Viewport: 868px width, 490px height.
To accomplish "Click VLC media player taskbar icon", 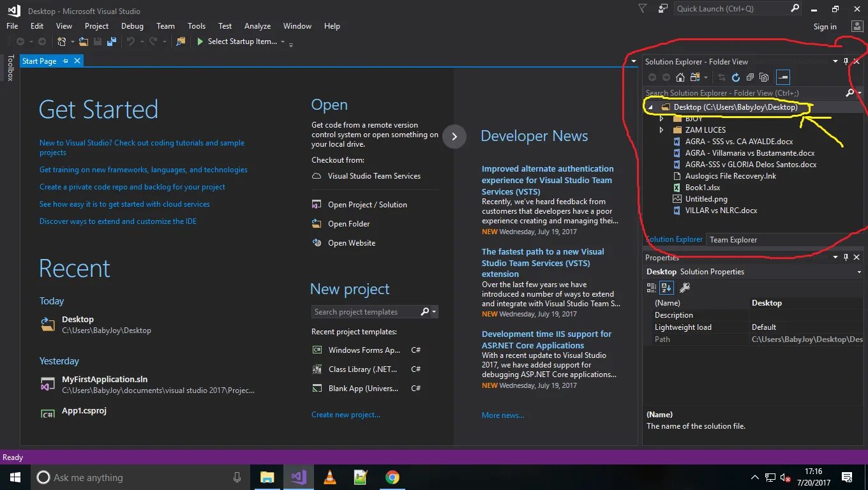I will tap(330, 477).
